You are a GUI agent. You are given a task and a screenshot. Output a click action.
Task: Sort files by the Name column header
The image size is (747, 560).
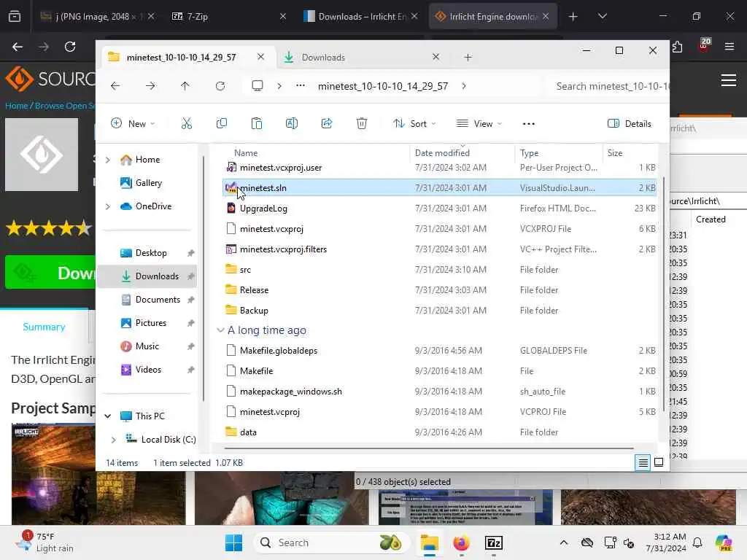coord(246,153)
